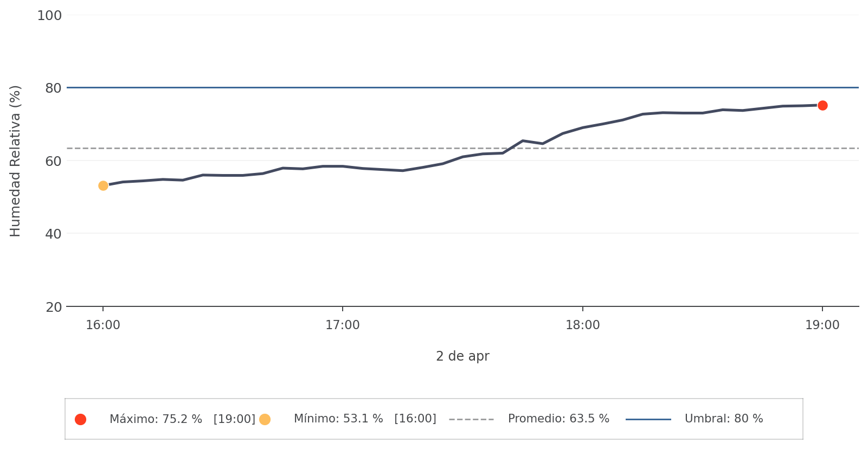Click the 19:00 x-axis tick label
The height and width of the screenshot is (449, 868).
point(822,325)
